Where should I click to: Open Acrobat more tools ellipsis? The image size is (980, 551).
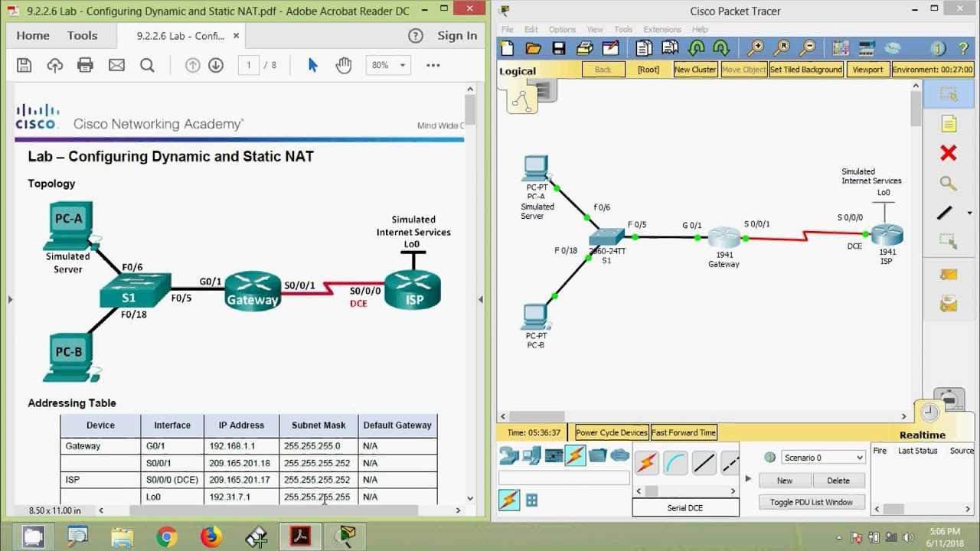click(x=433, y=65)
